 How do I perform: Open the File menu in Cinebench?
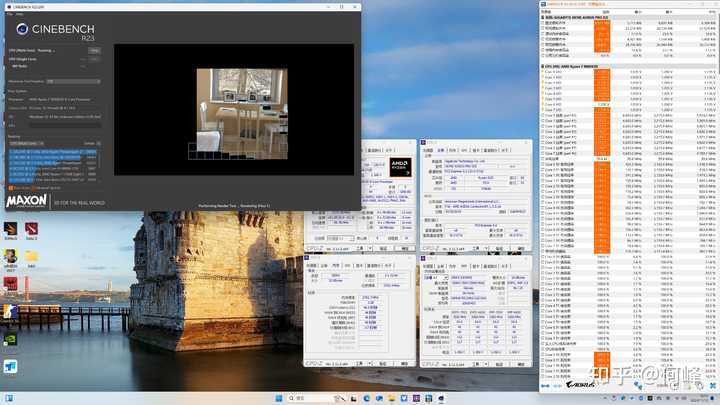10,14
